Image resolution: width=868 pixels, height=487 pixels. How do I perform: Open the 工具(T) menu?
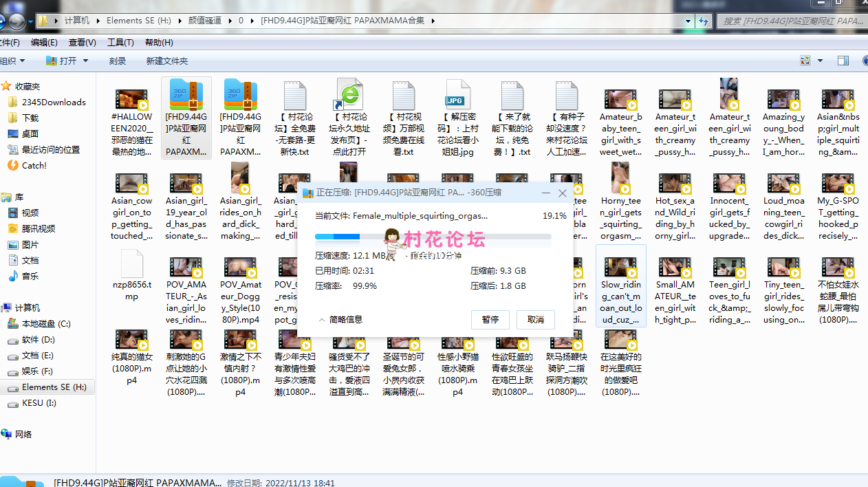[120, 43]
